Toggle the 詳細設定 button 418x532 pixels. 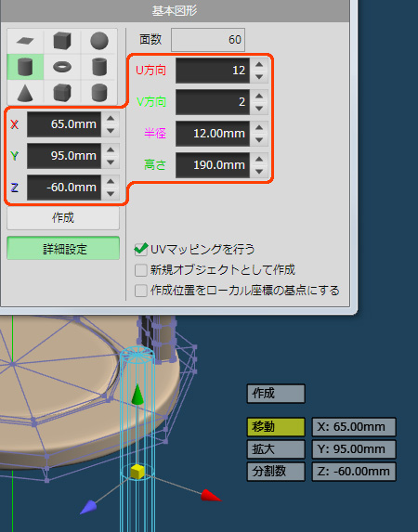(63, 249)
